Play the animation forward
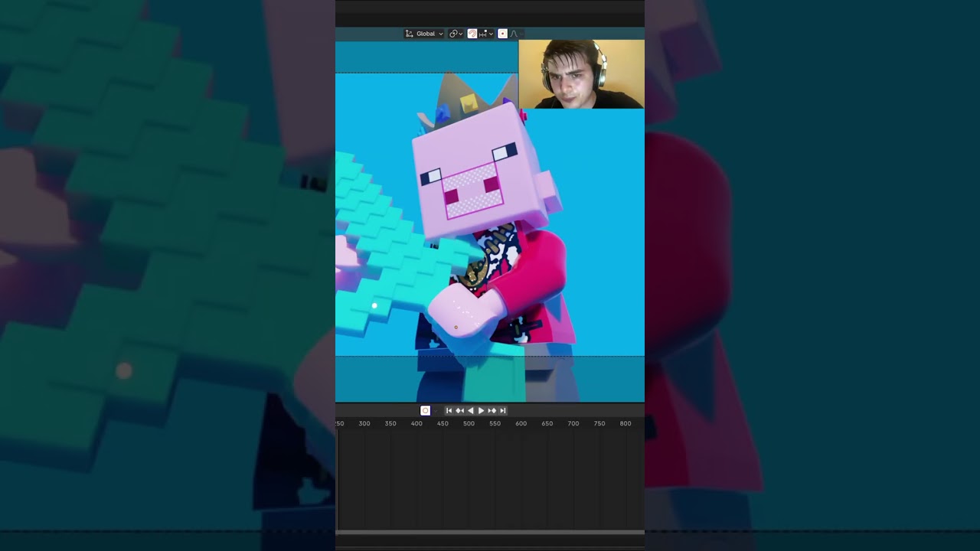 pos(481,411)
